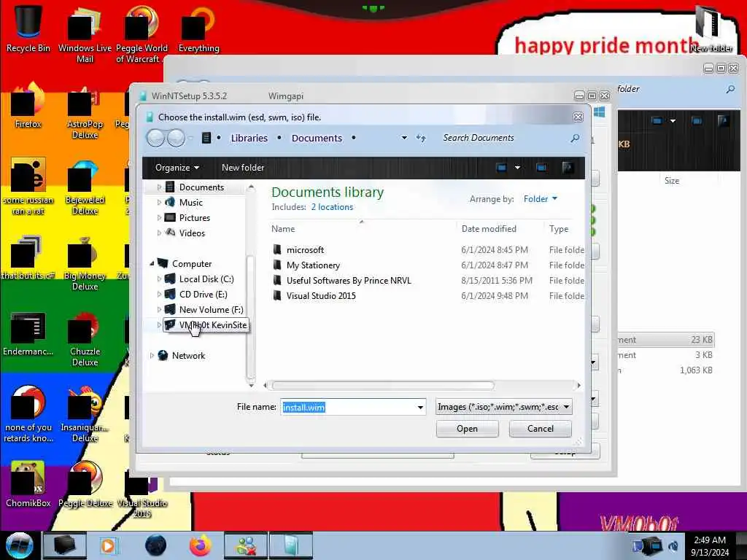
Task: Click the Cancel button
Action: tap(541, 429)
